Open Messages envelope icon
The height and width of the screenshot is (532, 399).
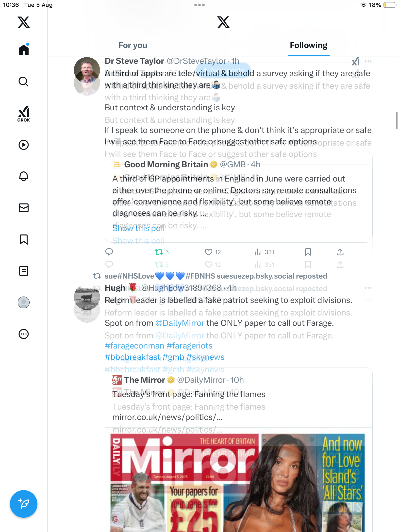point(24,208)
